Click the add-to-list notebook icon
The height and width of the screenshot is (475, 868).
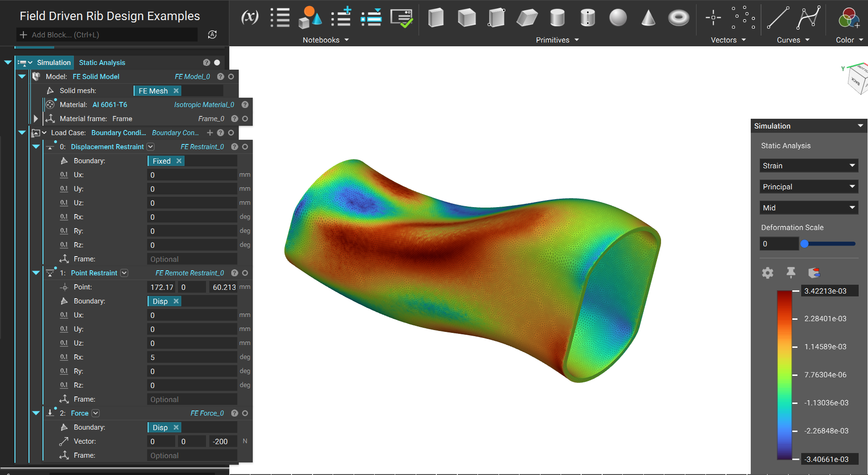[341, 17]
